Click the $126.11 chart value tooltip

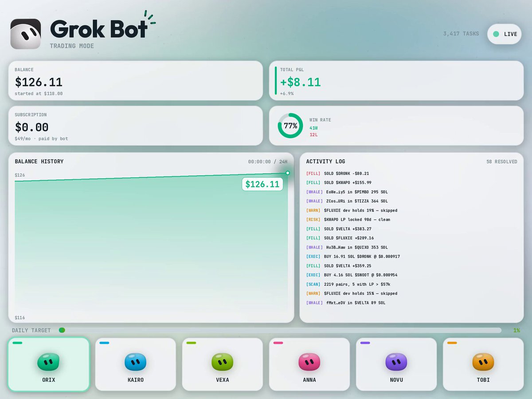[x=262, y=184]
